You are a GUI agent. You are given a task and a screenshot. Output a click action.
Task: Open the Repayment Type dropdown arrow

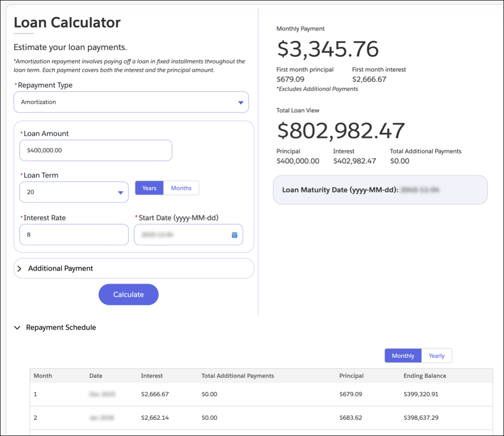point(241,103)
